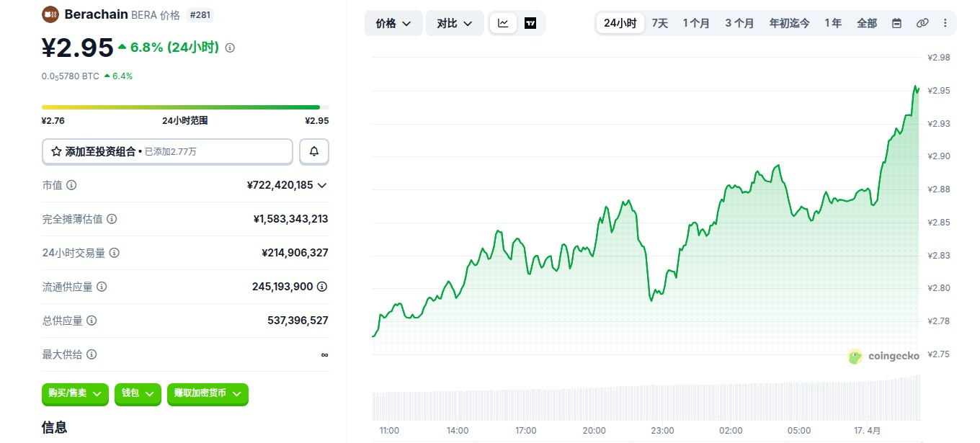Click the info icon beside 总供应量
This screenshot has height=443, width=980.
point(92,321)
